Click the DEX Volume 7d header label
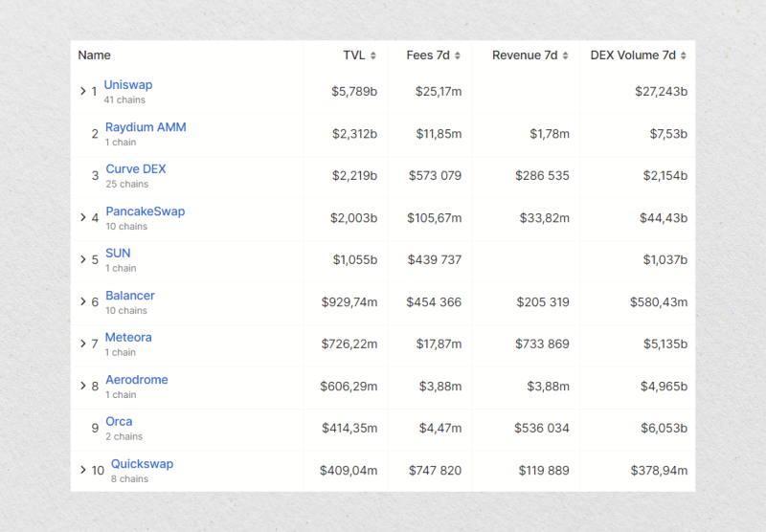The width and height of the screenshot is (766, 532). coord(633,55)
